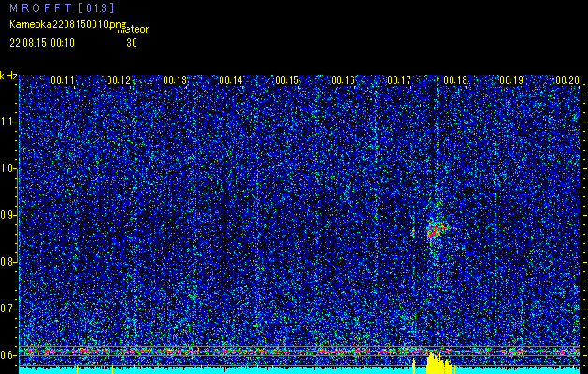Jump to the 00:13 time marker

pos(175,79)
